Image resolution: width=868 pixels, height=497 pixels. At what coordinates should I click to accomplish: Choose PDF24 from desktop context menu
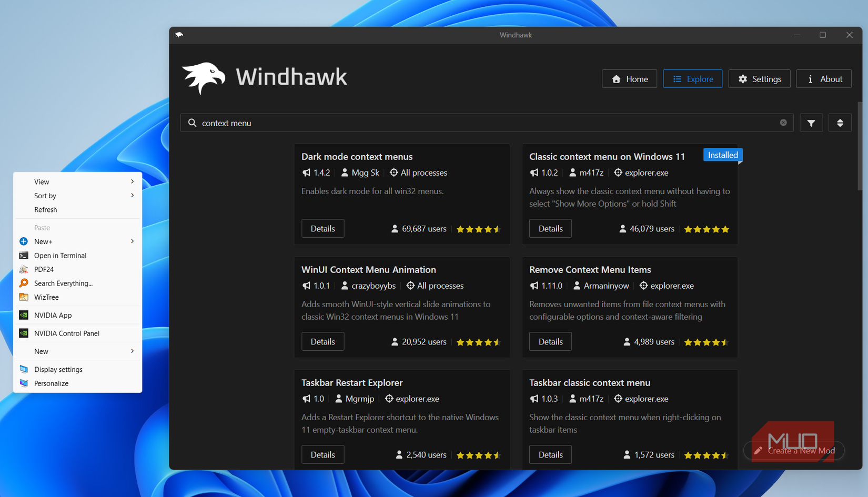point(77,269)
